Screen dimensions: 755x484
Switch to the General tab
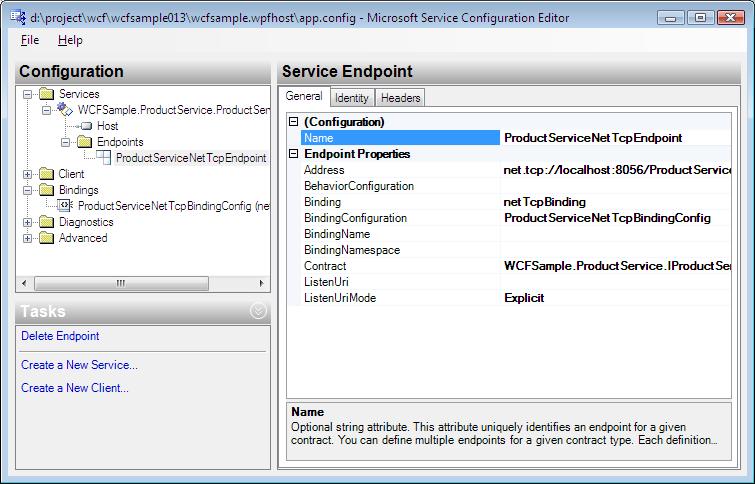pos(304,96)
